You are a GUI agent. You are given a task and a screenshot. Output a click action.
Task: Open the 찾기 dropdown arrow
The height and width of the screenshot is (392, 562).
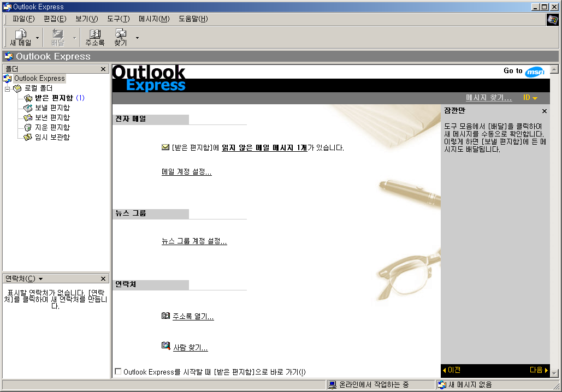(137, 38)
